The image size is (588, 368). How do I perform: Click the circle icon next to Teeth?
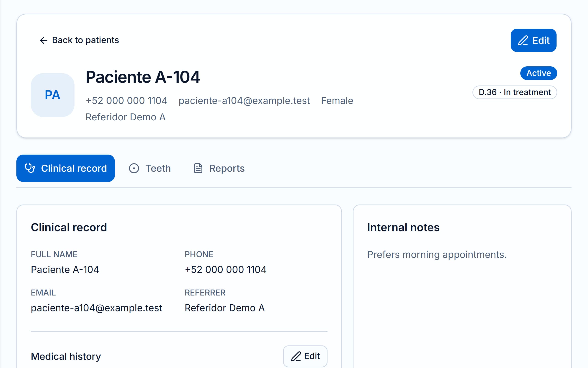pos(134,168)
